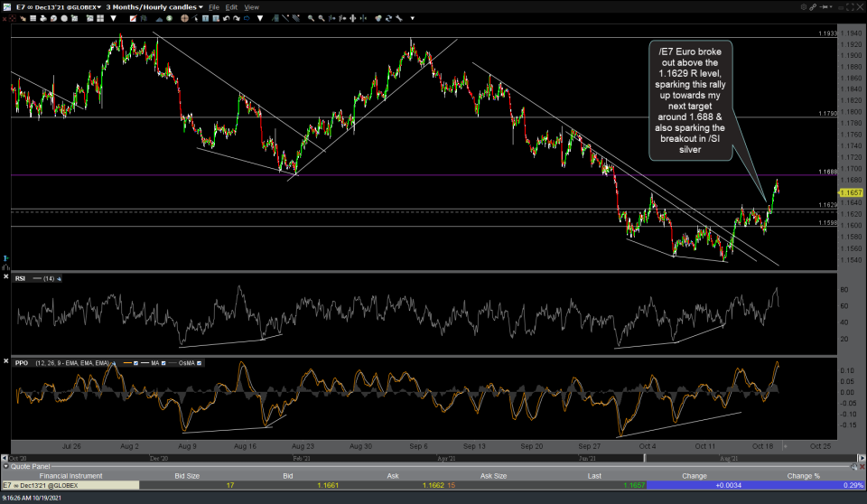This screenshot has height=504, width=867.
Task: Click the 1.1657 current price label
Action: point(851,193)
